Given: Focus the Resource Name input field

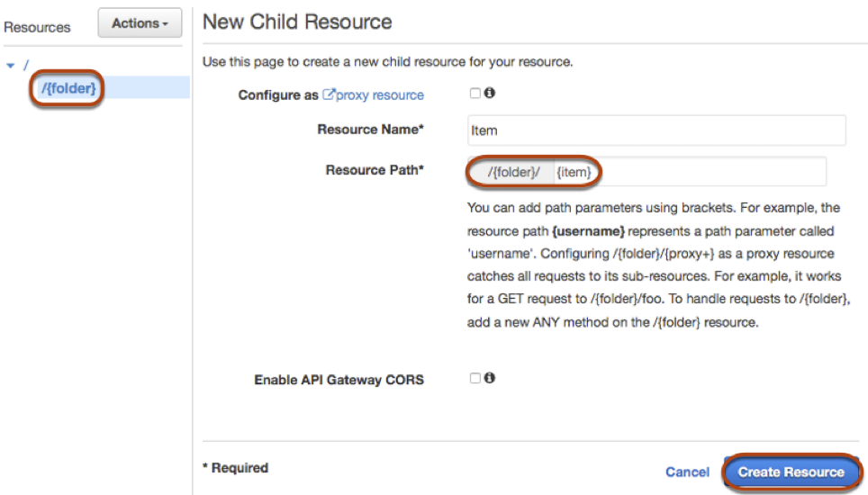Looking at the screenshot, I should pos(656,130).
